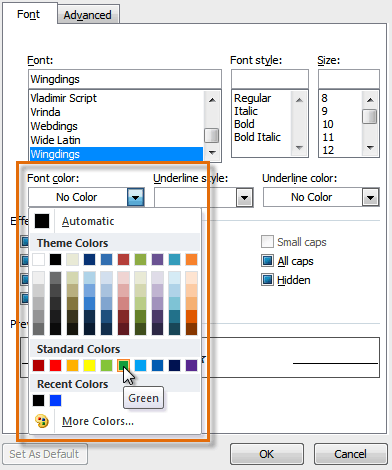Open the Font color dropdown arrow
Viewport: 392px width, 470px height.
tap(135, 197)
